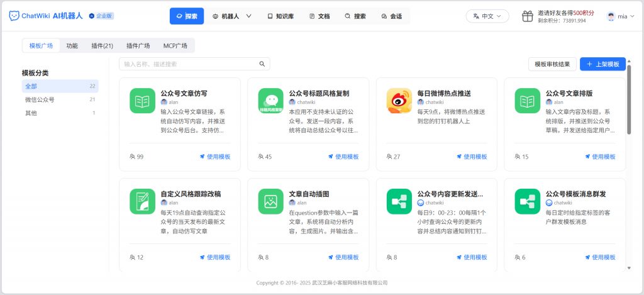
Task: Open the 文章自动插图 image icon
Action: click(x=271, y=201)
